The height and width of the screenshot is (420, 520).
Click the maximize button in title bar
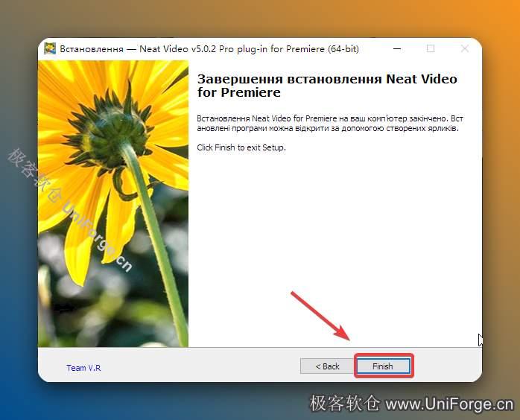pos(431,48)
